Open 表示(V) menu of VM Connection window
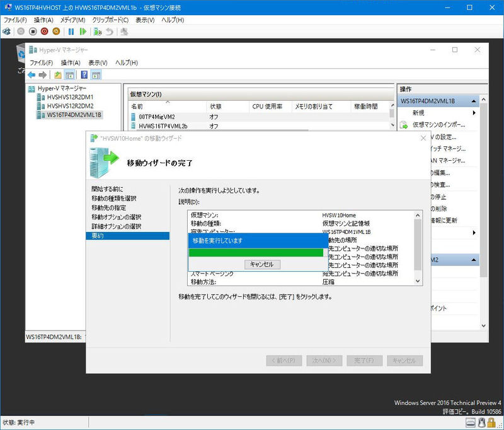 click(145, 20)
